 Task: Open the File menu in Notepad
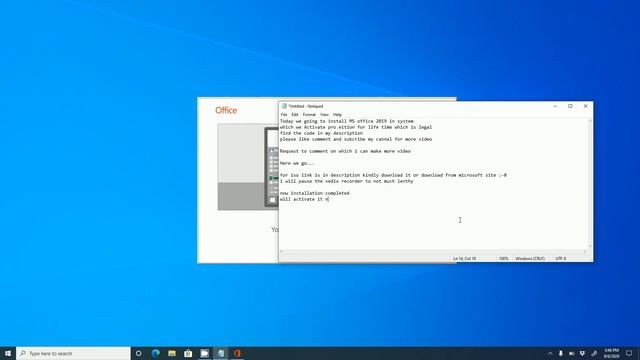click(284, 115)
